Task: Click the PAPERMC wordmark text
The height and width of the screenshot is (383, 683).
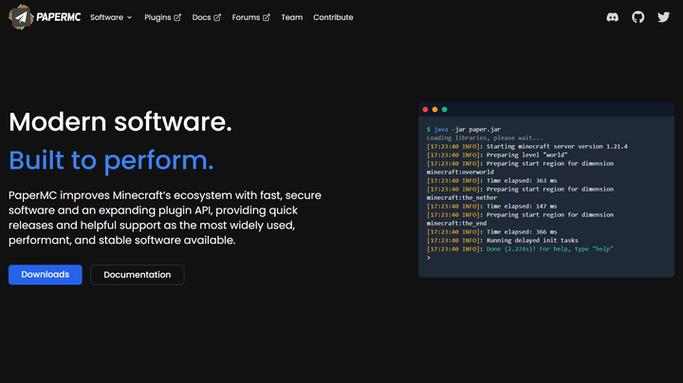Action: tap(58, 17)
